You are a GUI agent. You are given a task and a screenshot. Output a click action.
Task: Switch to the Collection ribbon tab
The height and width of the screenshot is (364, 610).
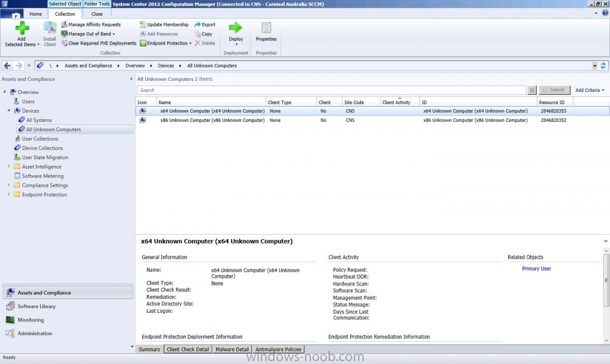(65, 14)
